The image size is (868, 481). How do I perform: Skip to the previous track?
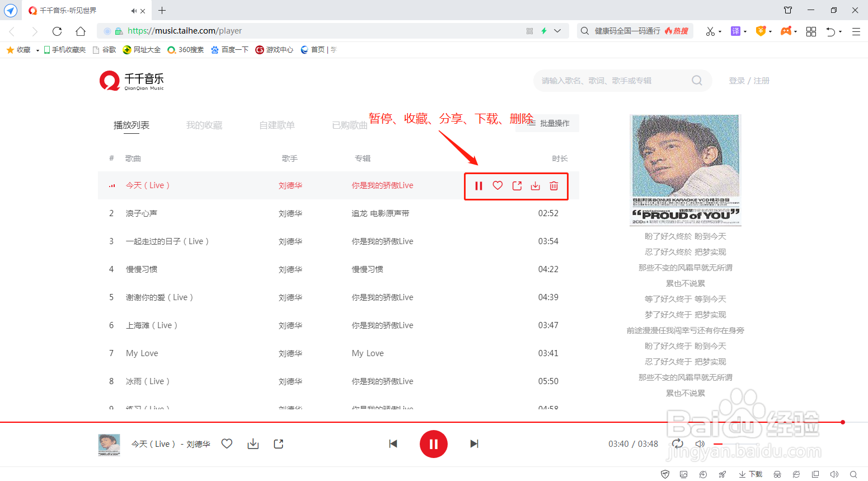(x=393, y=444)
